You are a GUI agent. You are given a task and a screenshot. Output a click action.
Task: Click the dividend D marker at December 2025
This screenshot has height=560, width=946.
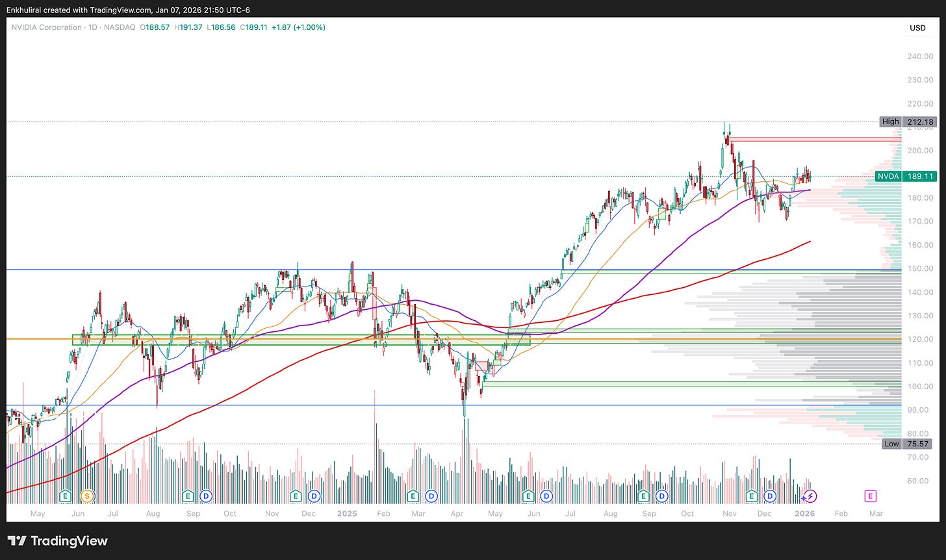[x=770, y=496]
